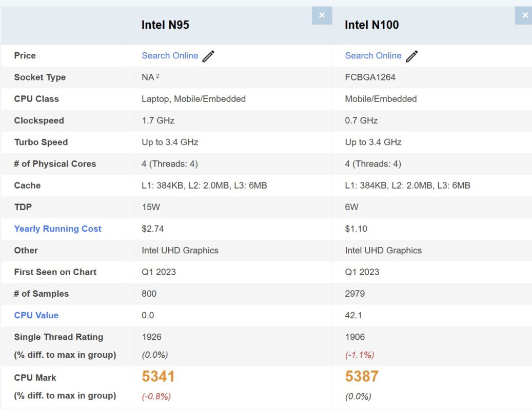532x410 pixels.
Task: Open Search Online link for Intel N100
Action: (x=373, y=55)
